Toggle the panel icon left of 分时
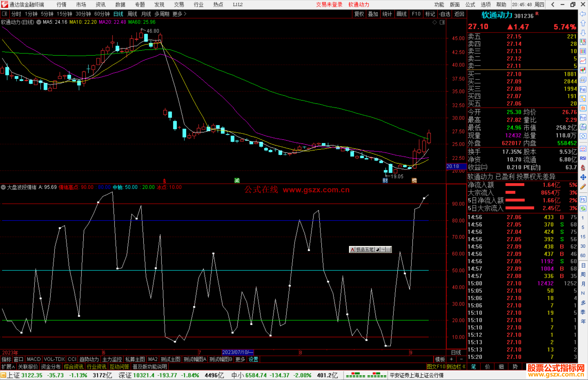This screenshot has height=380, width=588. click(5, 14)
